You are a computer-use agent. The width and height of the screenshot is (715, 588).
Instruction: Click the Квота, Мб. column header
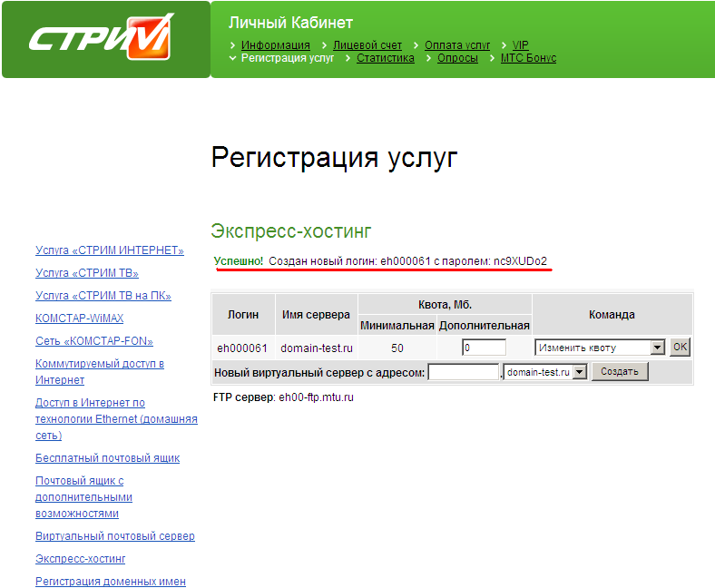coord(445,305)
